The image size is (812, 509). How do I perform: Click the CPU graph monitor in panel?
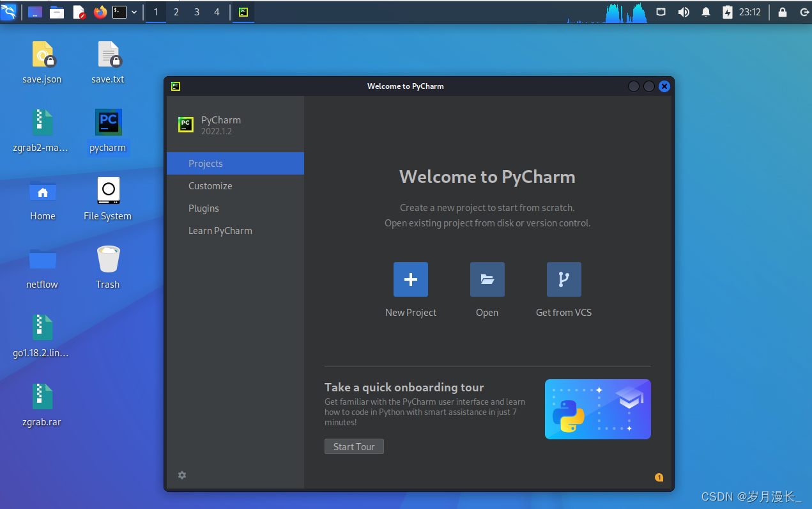[x=608, y=12]
